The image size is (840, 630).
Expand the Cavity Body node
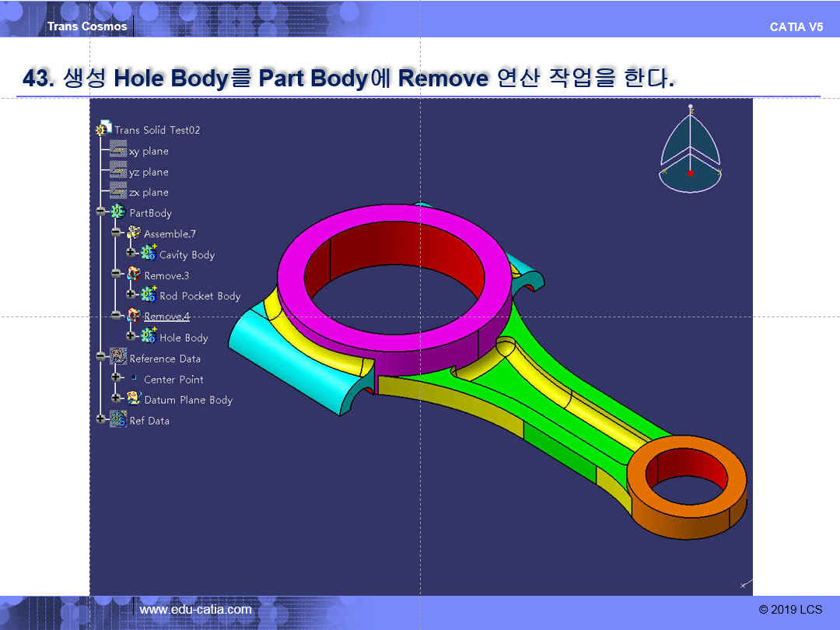click(x=131, y=254)
